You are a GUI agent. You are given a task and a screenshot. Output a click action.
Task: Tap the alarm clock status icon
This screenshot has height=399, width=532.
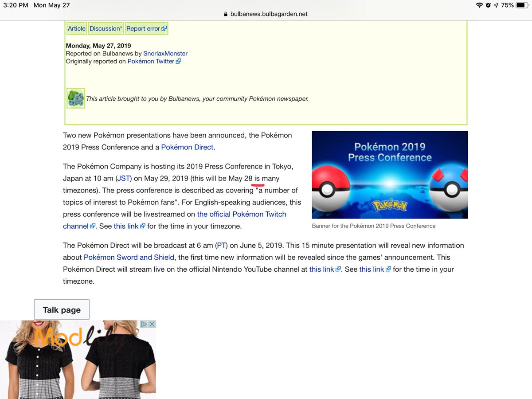(488, 5)
